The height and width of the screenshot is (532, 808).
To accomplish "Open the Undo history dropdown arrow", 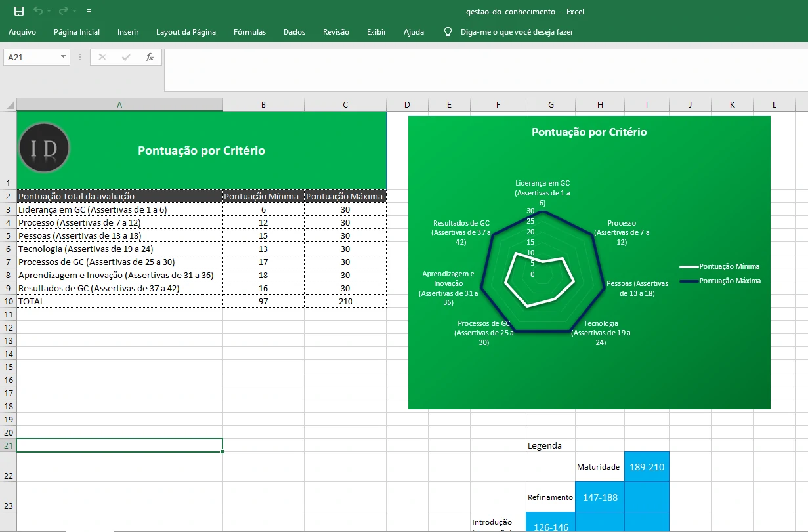I will [x=49, y=11].
